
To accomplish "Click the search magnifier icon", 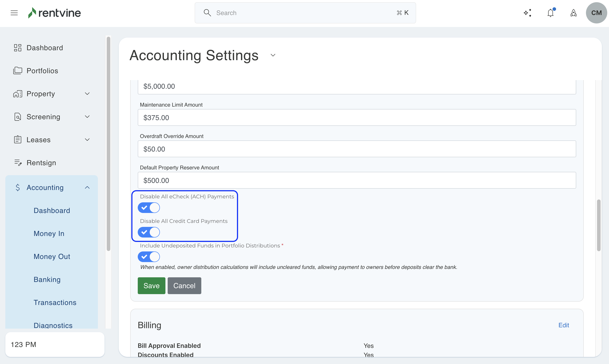I will tap(207, 13).
